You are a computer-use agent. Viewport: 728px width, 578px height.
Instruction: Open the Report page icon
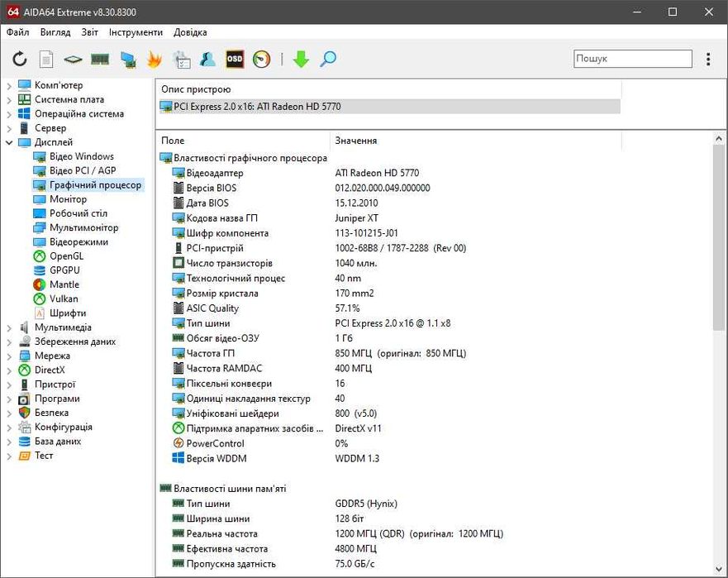coord(46,60)
